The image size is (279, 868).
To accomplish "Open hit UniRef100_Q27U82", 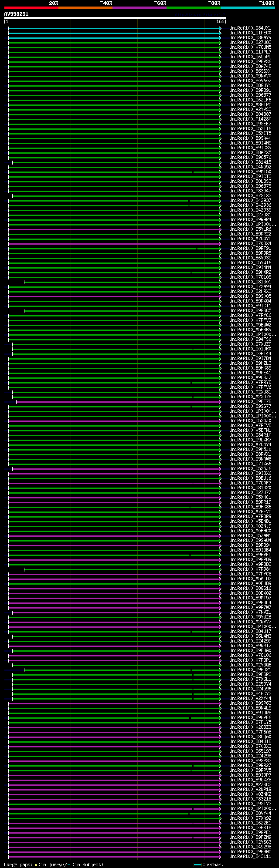I will click(250, 43).
